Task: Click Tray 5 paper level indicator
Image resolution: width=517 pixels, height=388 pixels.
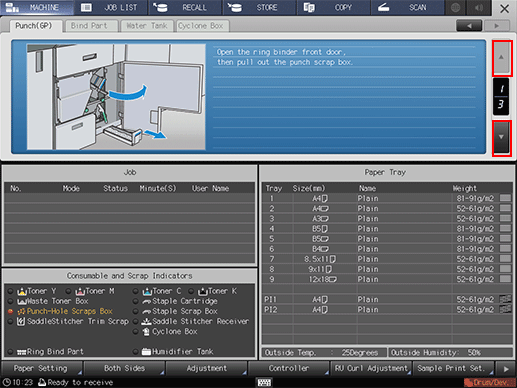Action: [506, 239]
